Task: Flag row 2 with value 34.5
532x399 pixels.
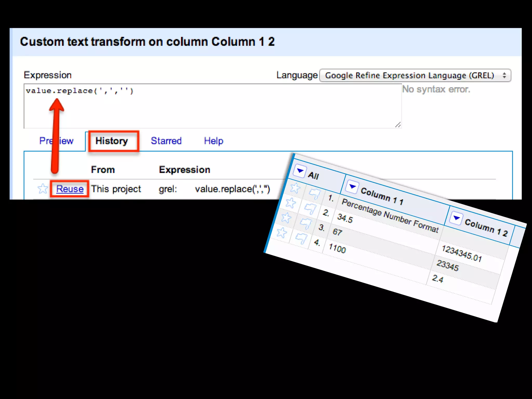Action: (x=310, y=209)
